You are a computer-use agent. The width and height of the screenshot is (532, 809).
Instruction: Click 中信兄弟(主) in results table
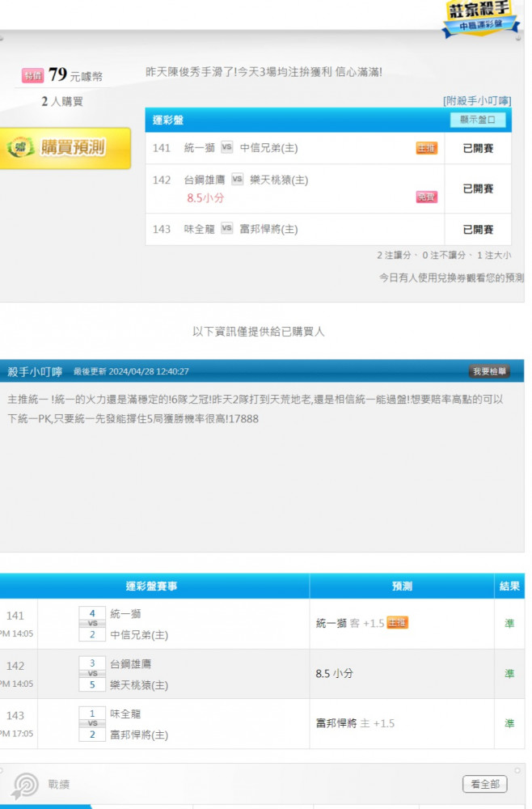[x=139, y=635]
